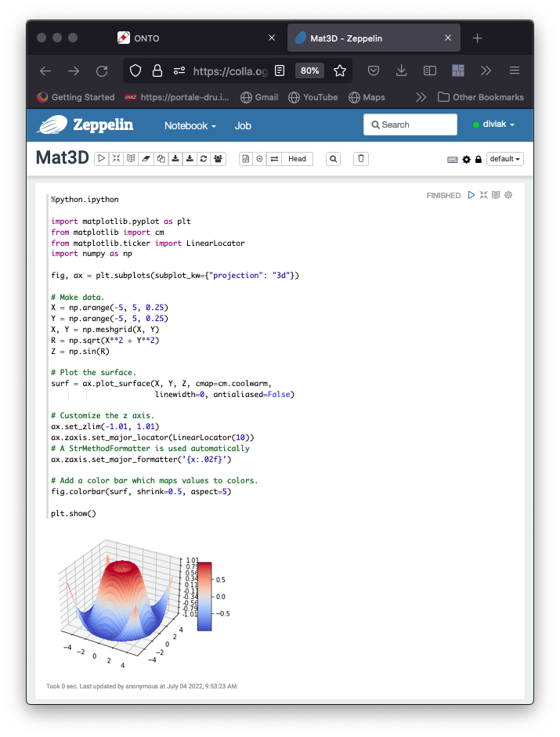Open interpreter binding gear icon
This screenshot has width=560, height=737.
click(466, 159)
